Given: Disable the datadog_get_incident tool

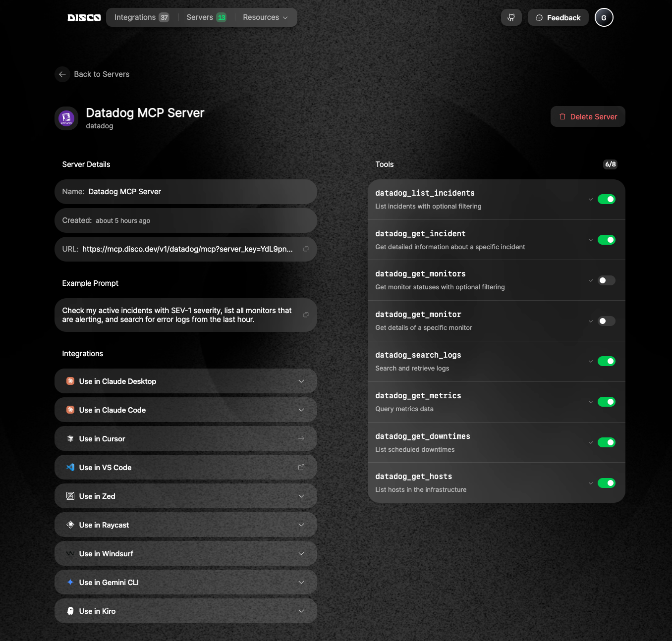Looking at the screenshot, I should coord(607,240).
